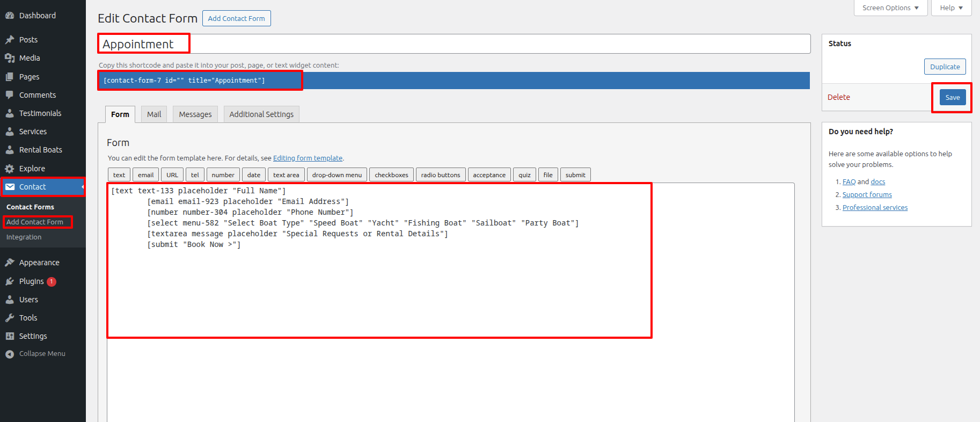Click the Plugins plug icon
The height and width of the screenshot is (422, 980).
(x=10, y=281)
